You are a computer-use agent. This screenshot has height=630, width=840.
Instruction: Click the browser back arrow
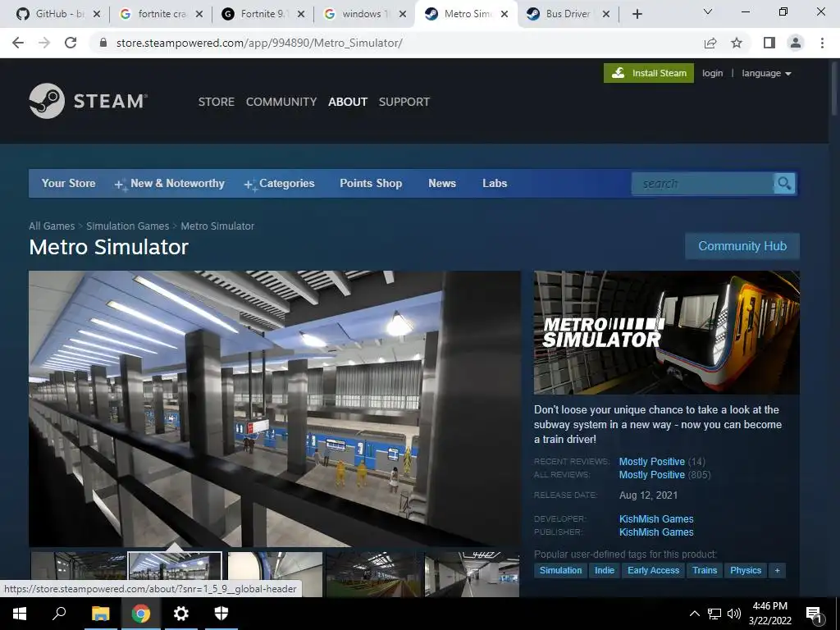[18, 43]
